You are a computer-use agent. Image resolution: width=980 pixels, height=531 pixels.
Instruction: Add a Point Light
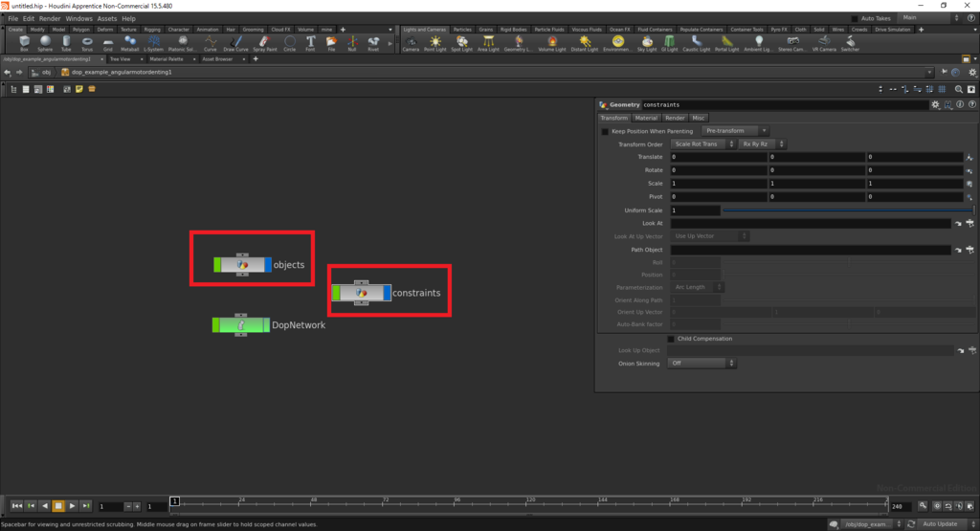click(x=435, y=43)
